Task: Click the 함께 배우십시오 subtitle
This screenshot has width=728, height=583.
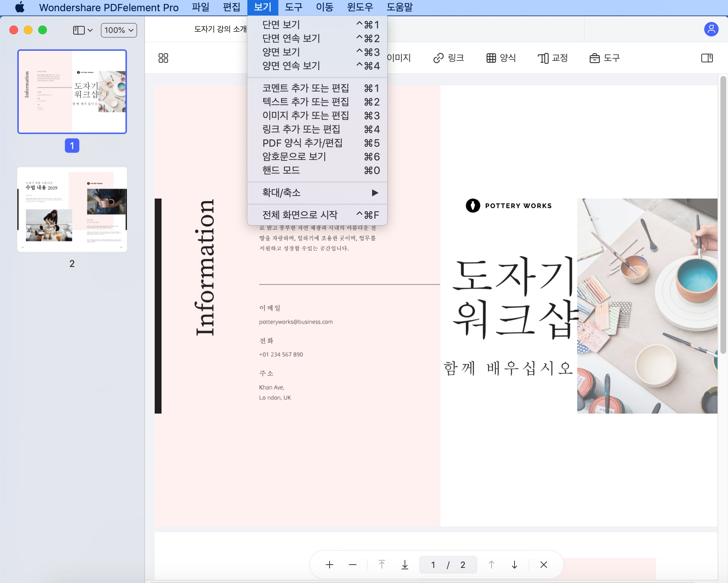Action: pos(508,368)
